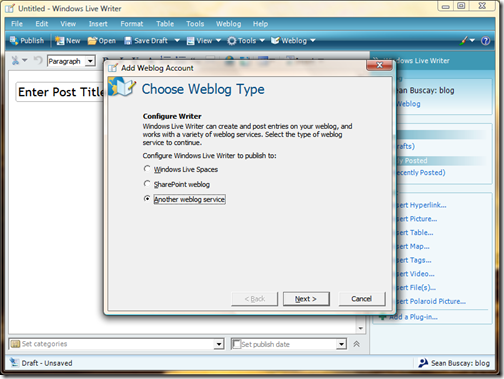This screenshot has height=379, width=504.
Task: Open the View menu in menu bar
Action: click(x=68, y=24)
